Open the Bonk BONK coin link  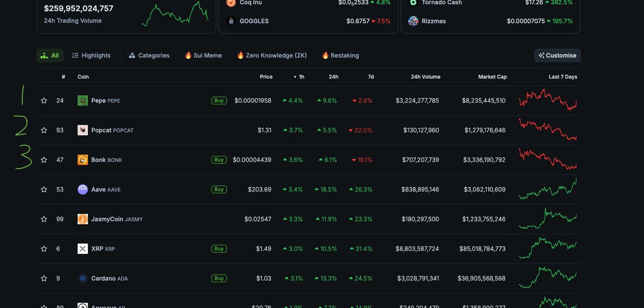coord(106,160)
